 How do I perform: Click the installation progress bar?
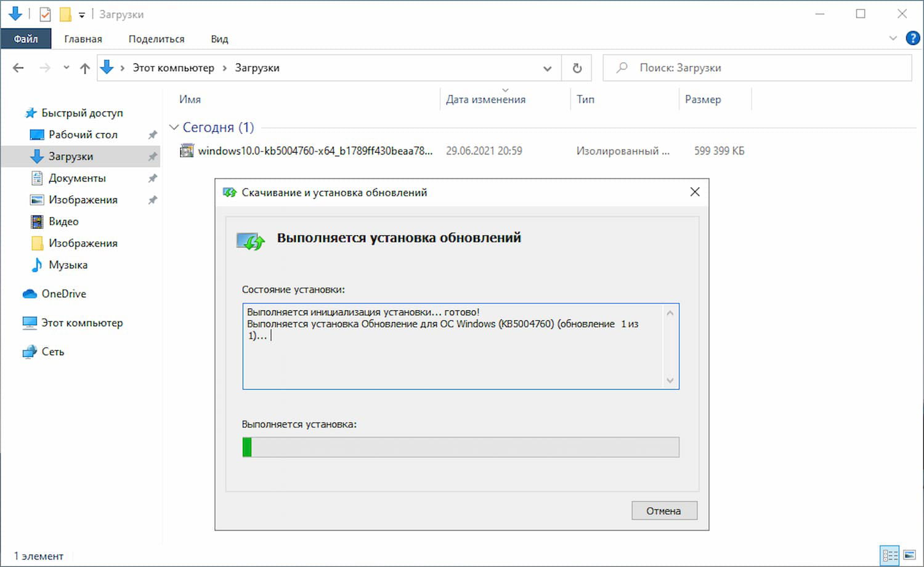coord(461,447)
